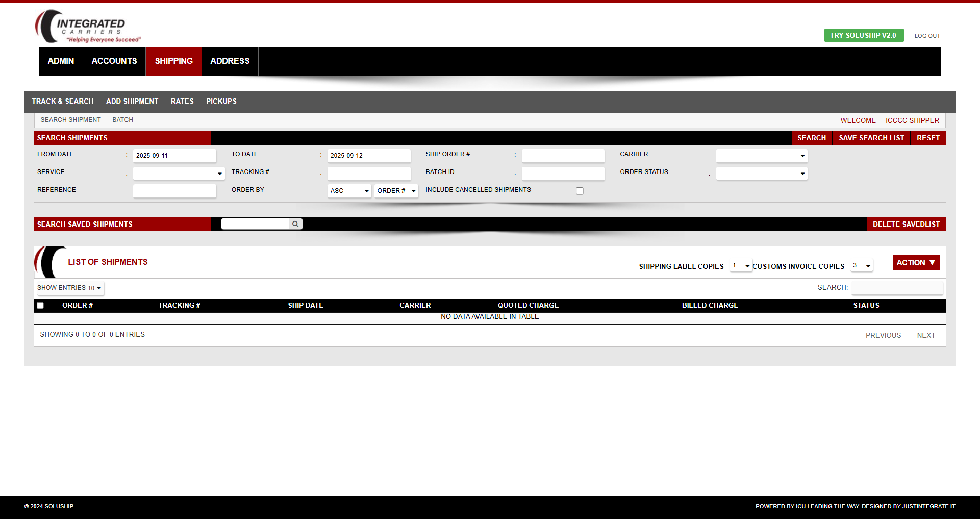Sort by Carrier column header
This screenshot has width=980, height=519.
point(415,305)
